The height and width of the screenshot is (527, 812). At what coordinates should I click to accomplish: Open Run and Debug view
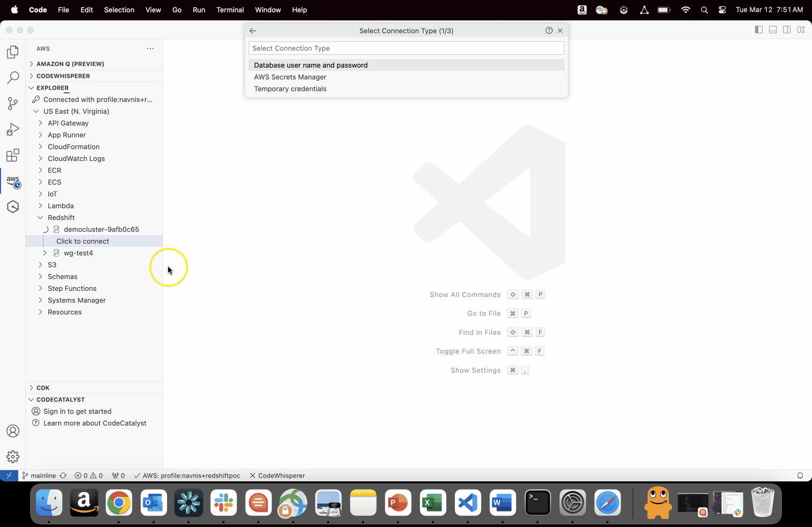(x=13, y=129)
